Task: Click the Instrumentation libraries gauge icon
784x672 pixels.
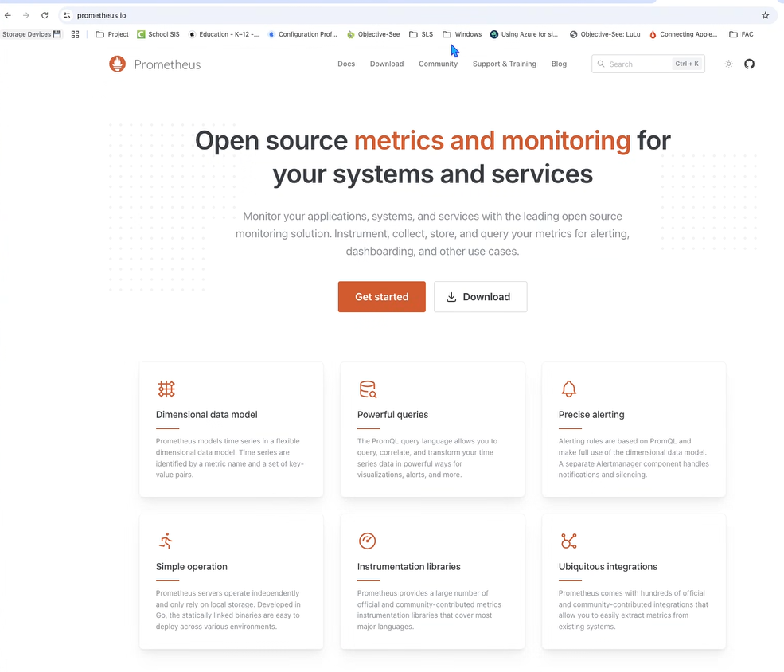Action: pos(367,541)
